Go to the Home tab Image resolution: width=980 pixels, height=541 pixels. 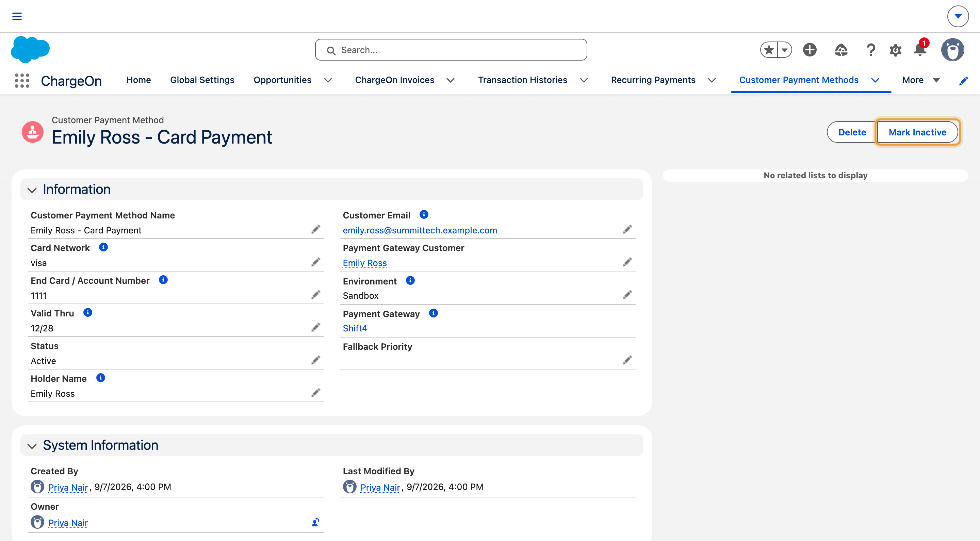coord(138,80)
